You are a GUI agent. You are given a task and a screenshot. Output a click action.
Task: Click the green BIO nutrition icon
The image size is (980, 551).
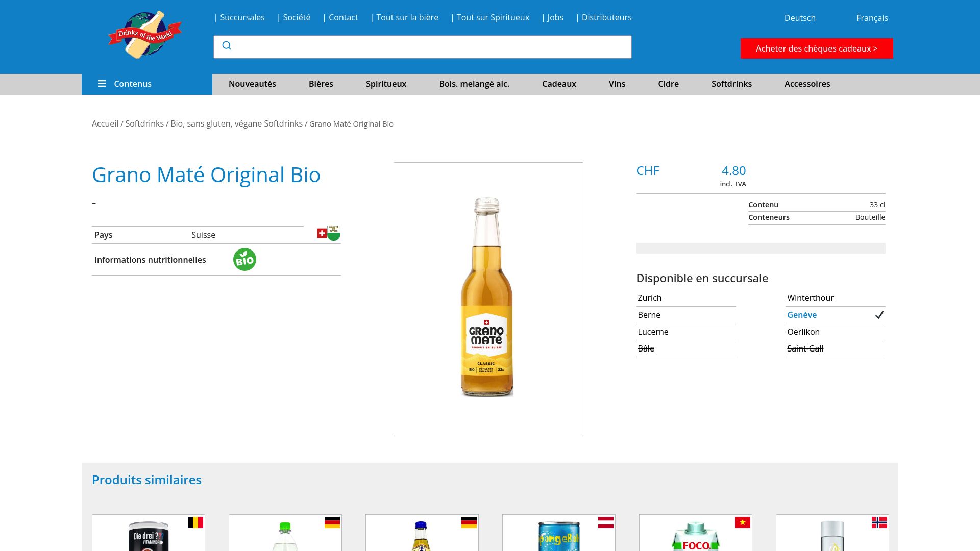(244, 259)
